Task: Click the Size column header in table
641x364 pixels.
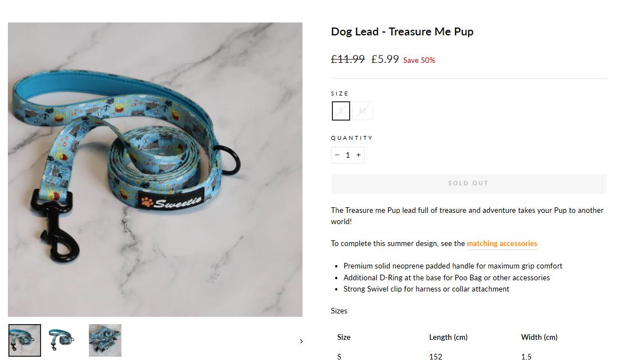Action: (x=344, y=337)
